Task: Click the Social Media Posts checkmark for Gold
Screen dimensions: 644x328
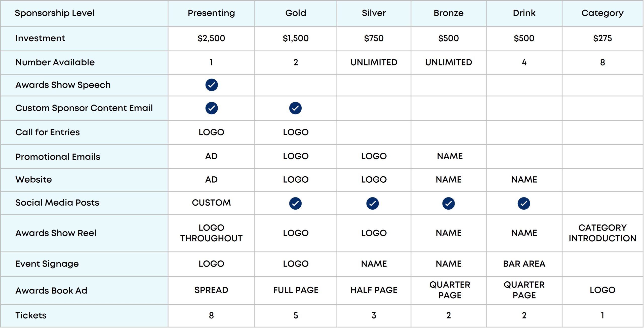Action: (x=295, y=203)
